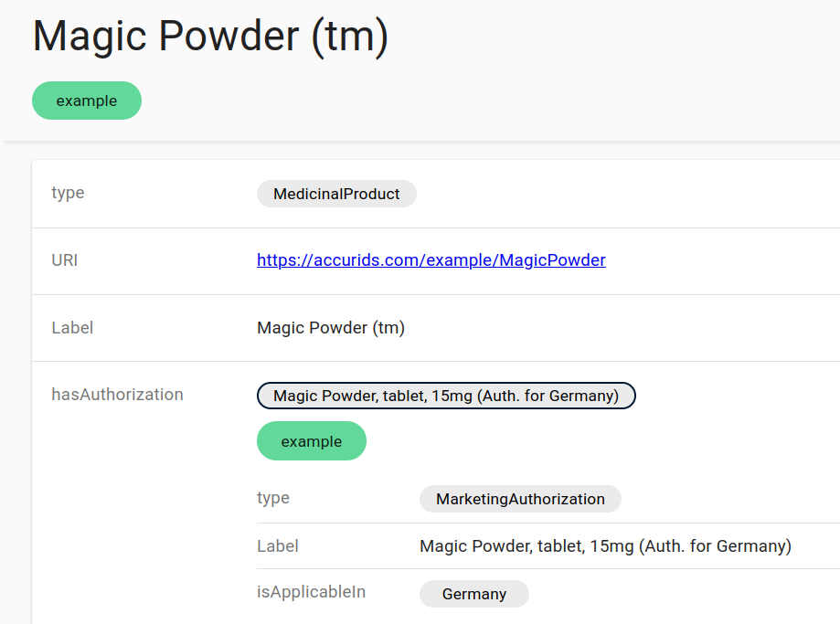Screen dimensions: 840x624
Task: Click the hasAuthorization property label
Action: coord(117,395)
